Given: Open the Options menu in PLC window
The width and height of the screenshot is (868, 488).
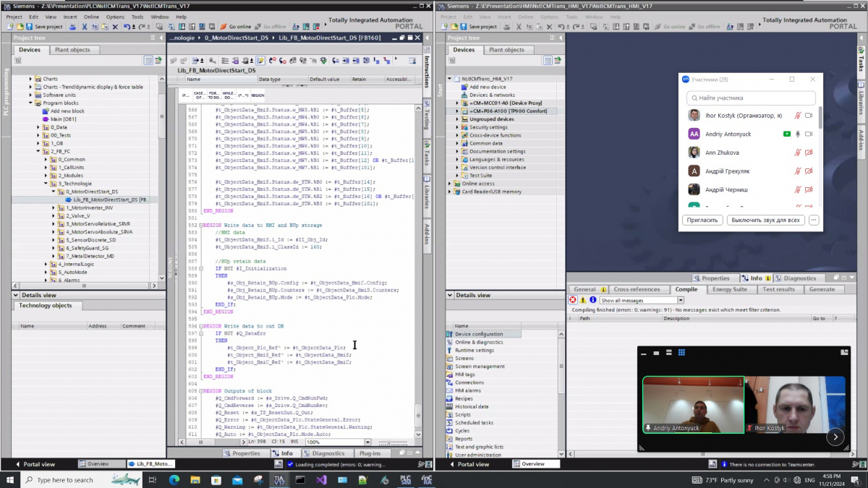Looking at the screenshot, I should [x=115, y=17].
